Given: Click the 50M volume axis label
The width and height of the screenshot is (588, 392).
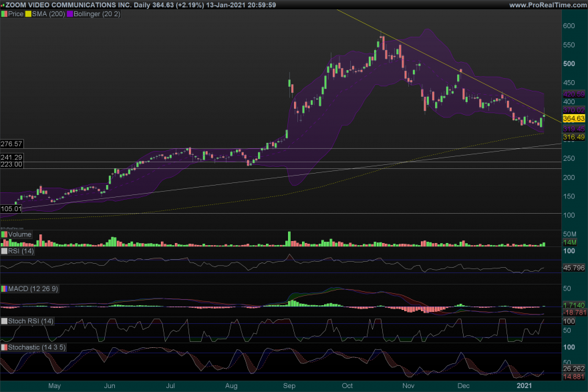Looking at the screenshot, I should (x=570, y=234).
